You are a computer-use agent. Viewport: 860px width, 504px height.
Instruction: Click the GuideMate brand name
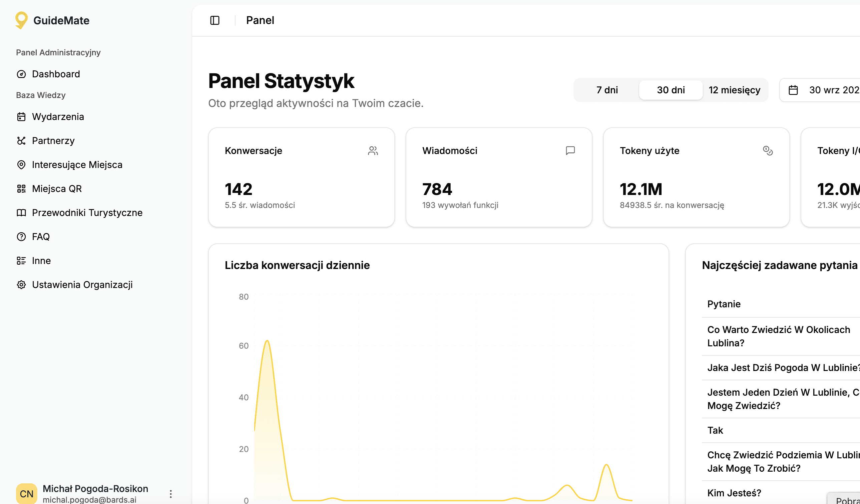coord(61,20)
